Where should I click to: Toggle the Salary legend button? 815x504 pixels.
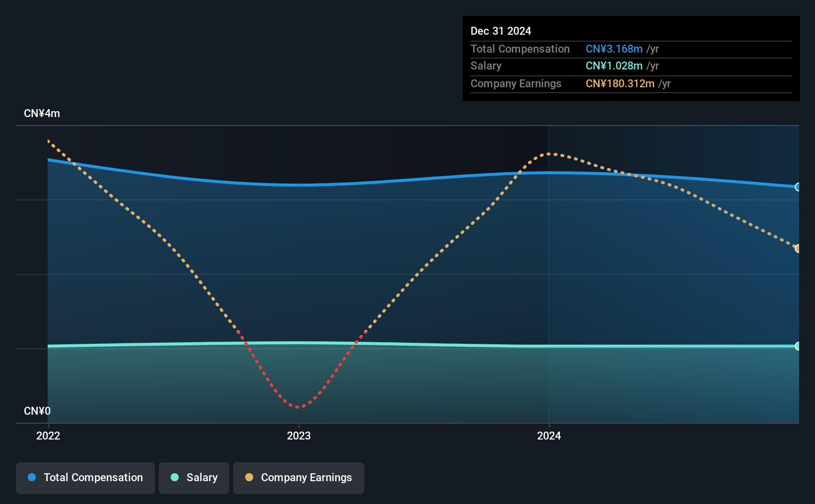pyautogui.click(x=194, y=478)
